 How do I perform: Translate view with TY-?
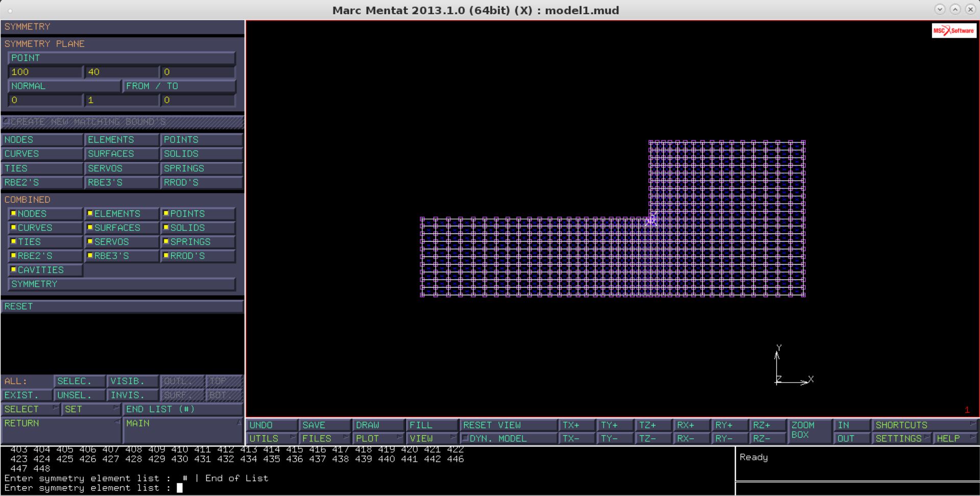pyautogui.click(x=615, y=438)
